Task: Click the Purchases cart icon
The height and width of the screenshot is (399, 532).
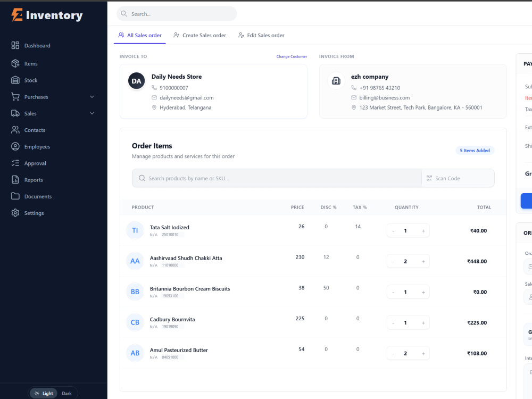Action: click(x=15, y=97)
